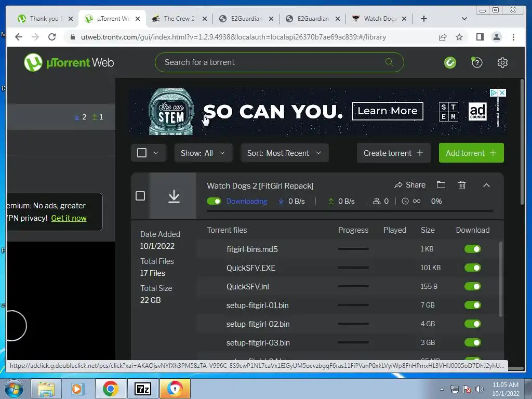Viewport: 532px width, 399px height.
Task: Open the Show: All filter dropdown
Action: coord(203,153)
